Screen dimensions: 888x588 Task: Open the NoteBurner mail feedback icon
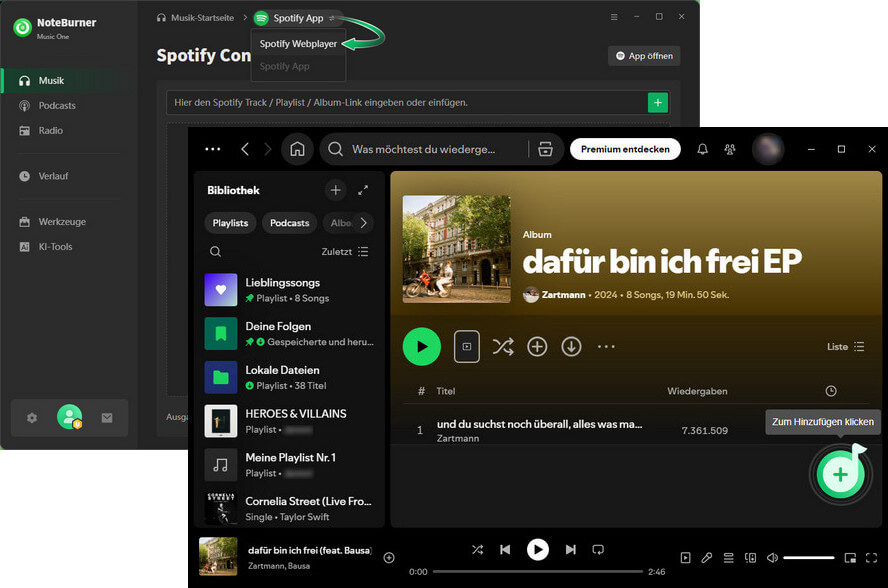(x=107, y=418)
